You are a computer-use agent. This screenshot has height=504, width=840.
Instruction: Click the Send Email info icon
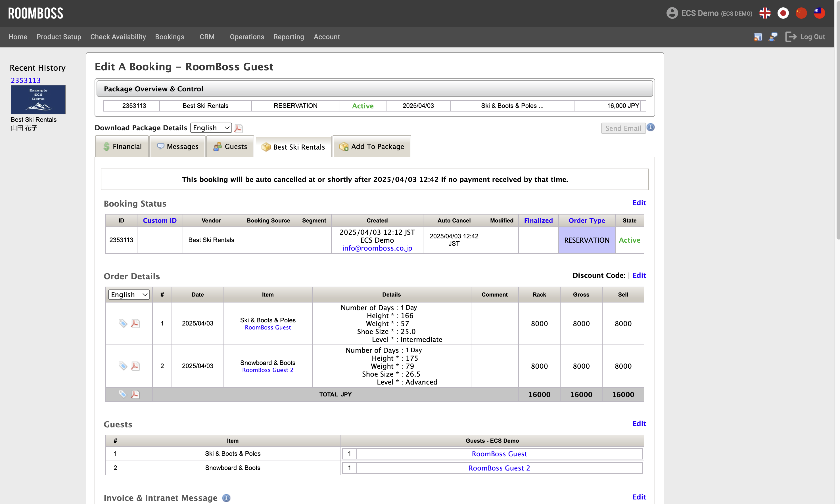click(650, 127)
